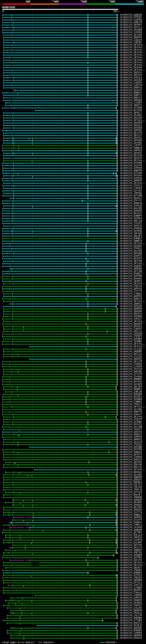146x644 pixels.
Task: Select hit UniRef100_B8BQ72
Action: pyautogui.click(x=131, y=93)
